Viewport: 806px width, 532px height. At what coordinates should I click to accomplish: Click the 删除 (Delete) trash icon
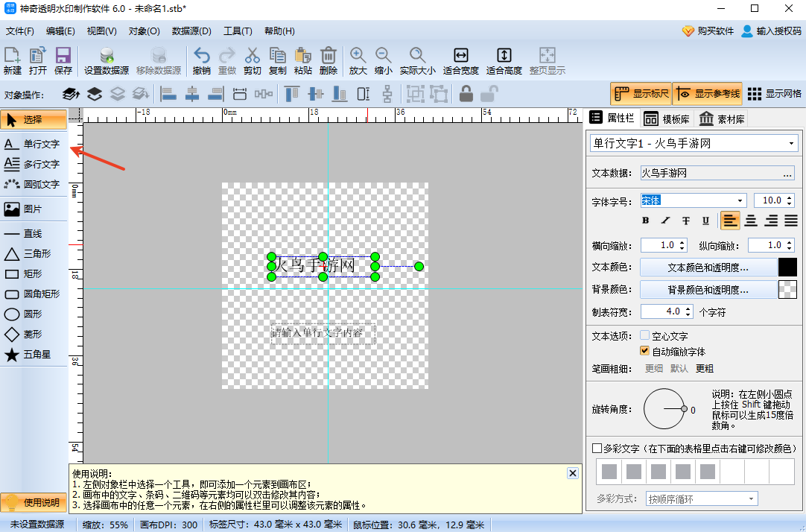point(328,61)
